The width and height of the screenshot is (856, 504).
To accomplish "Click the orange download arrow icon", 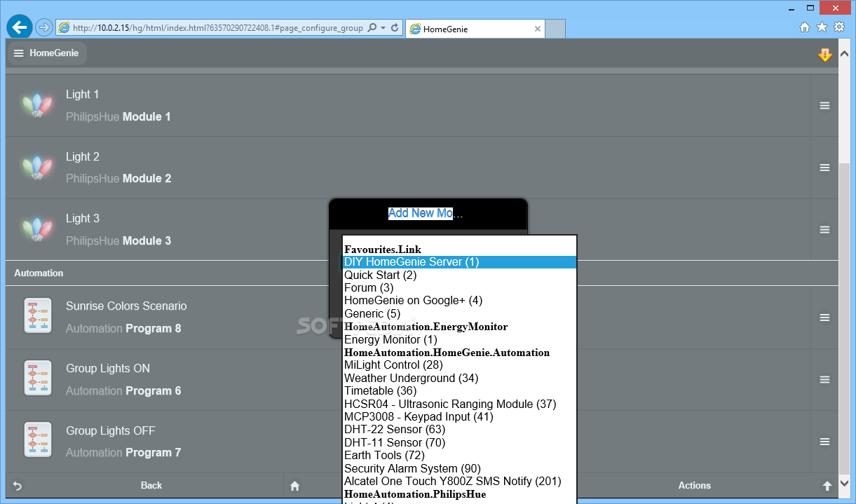I will tap(825, 55).
